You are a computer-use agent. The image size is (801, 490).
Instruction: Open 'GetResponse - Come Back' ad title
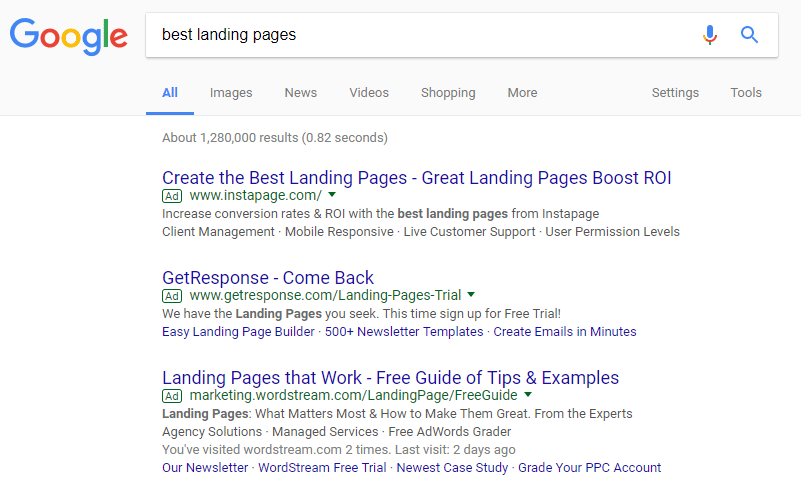pos(268,278)
